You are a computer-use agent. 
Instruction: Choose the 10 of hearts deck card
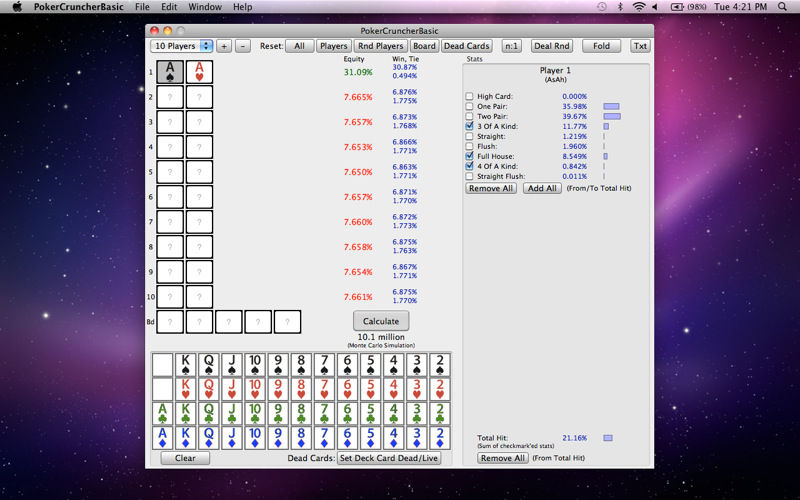tap(255, 389)
